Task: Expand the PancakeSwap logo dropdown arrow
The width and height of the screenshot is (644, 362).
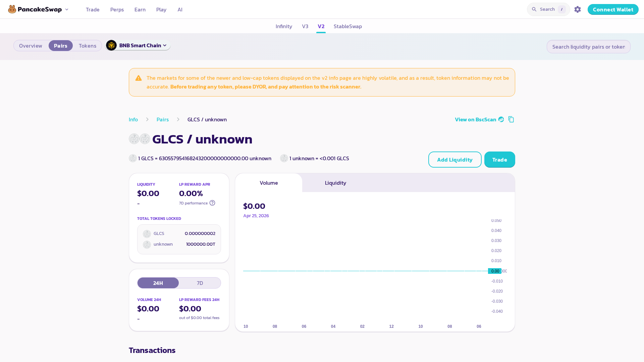Action: (67, 9)
